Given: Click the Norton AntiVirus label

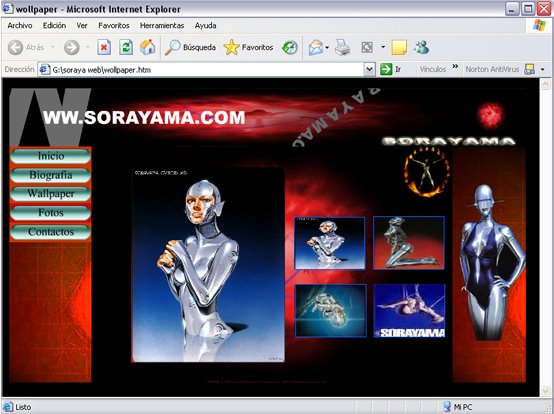Looking at the screenshot, I should point(492,69).
